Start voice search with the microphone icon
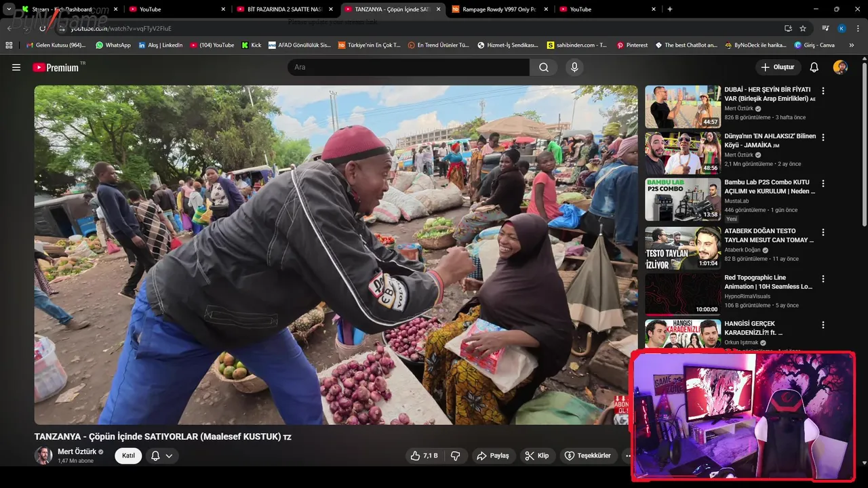 [x=574, y=67]
